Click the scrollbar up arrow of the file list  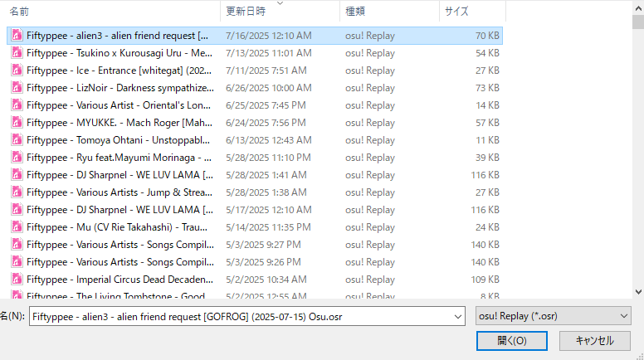coord(638,7)
